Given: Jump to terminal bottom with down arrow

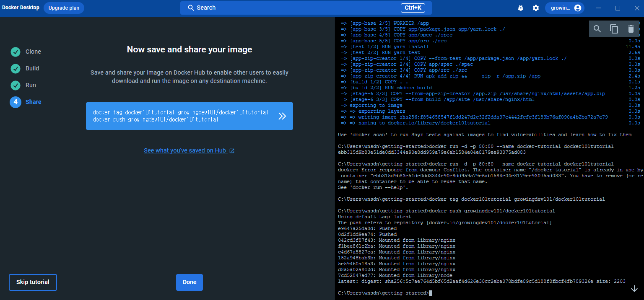Looking at the screenshot, I should point(634,289).
